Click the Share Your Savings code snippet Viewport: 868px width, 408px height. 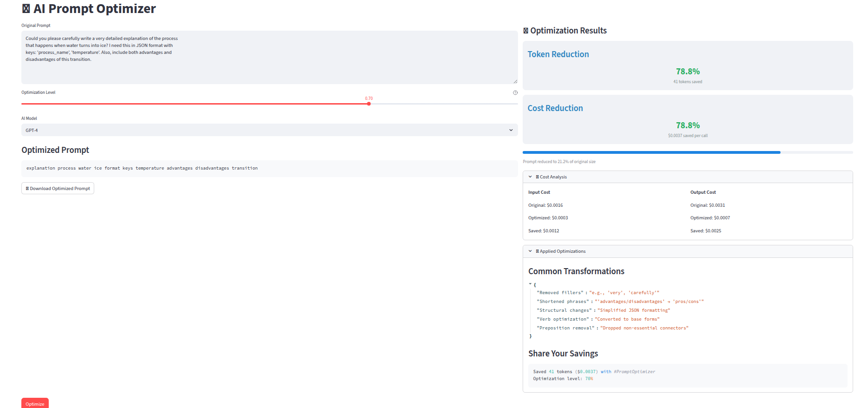(x=687, y=375)
